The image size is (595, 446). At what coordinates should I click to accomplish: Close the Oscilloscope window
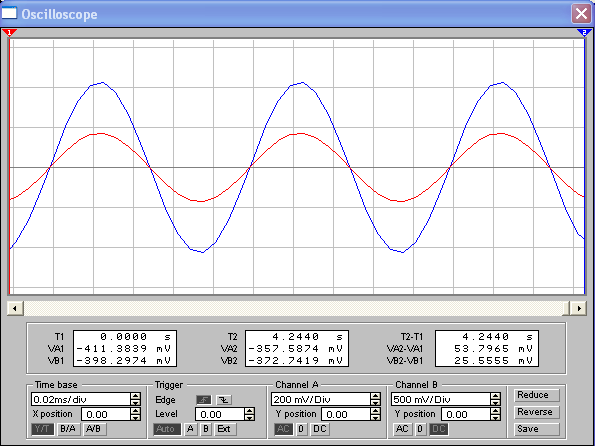(x=581, y=14)
